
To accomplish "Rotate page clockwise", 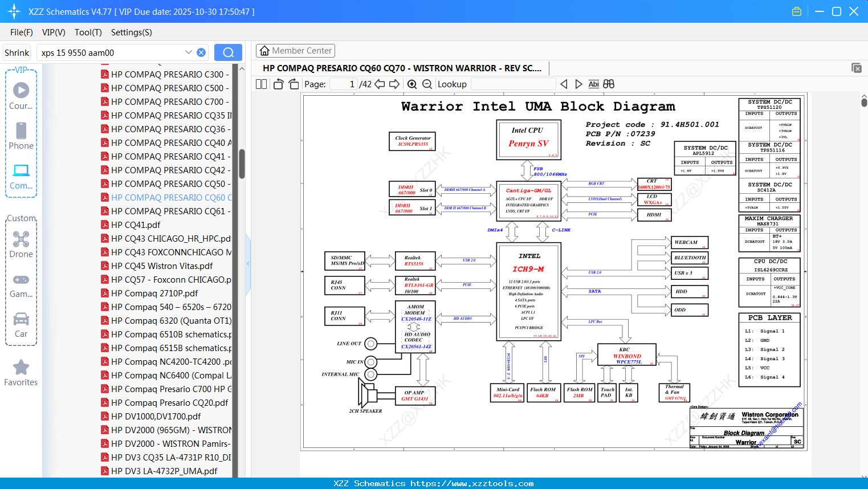I will (x=294, y=84).
